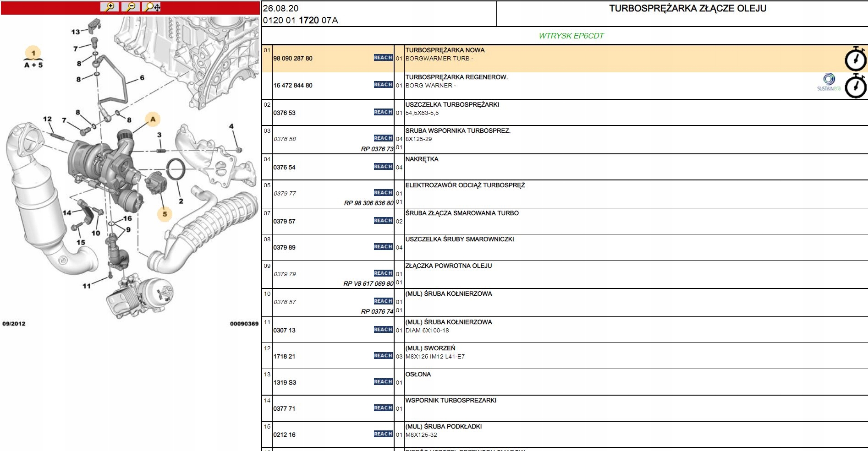The image size is (868, 451).
Task: Select superseded part number 0379 77
Action: tap(285, 194)
